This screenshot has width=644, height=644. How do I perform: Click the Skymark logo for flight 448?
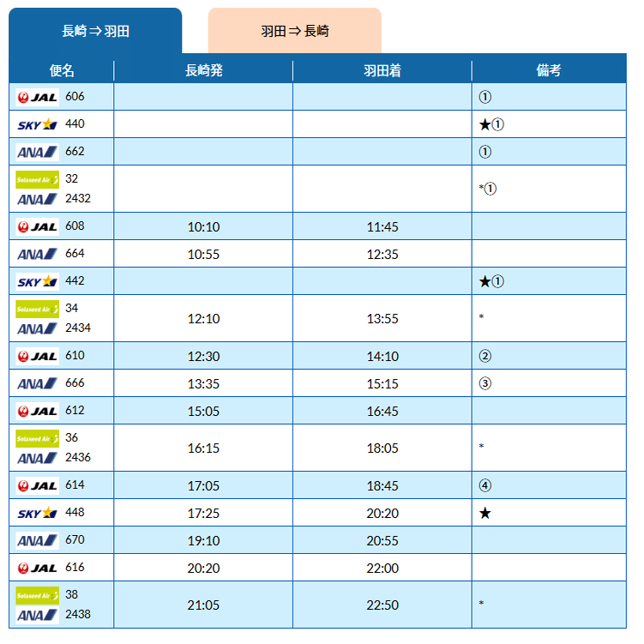tap(38, 513)
